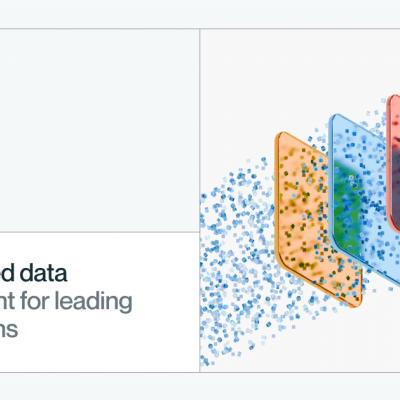Click the light grey strip above the cards
The image size is (400, 400).
(x=200, y=14)
